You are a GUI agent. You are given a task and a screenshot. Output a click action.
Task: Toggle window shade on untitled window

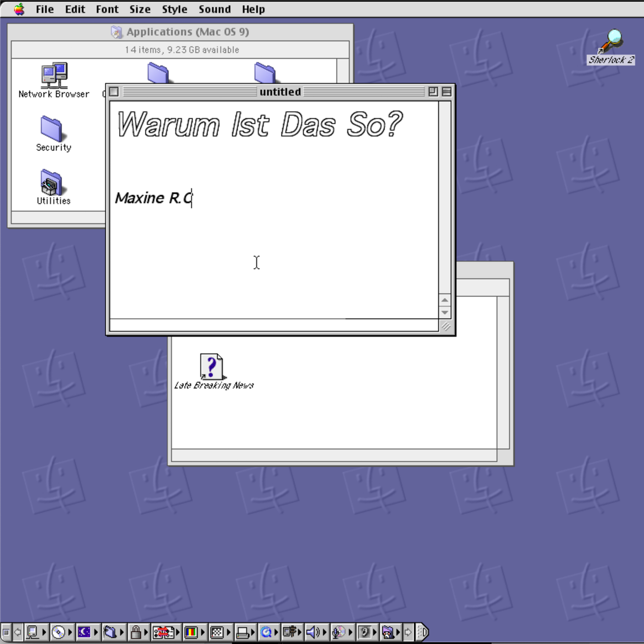coord(447,92)
